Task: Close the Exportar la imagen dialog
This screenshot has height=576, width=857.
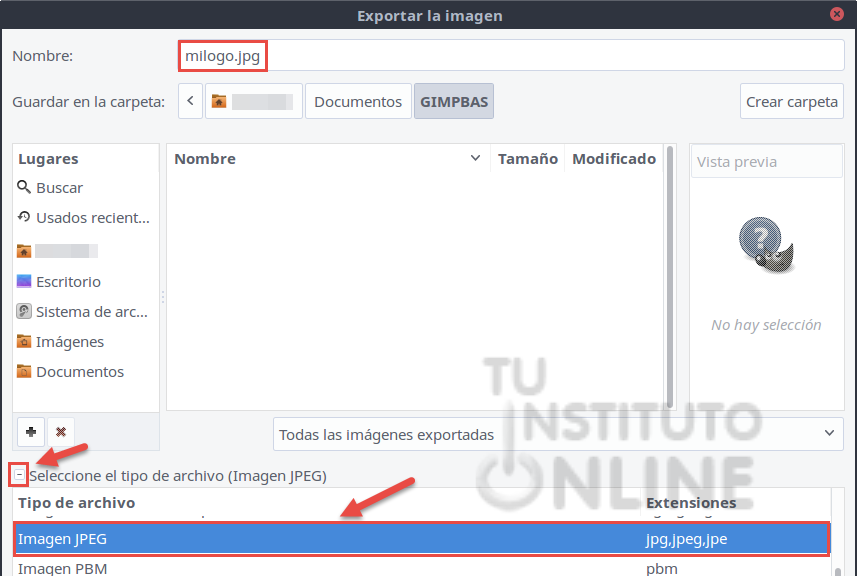Action: click(x=836, y=14)
